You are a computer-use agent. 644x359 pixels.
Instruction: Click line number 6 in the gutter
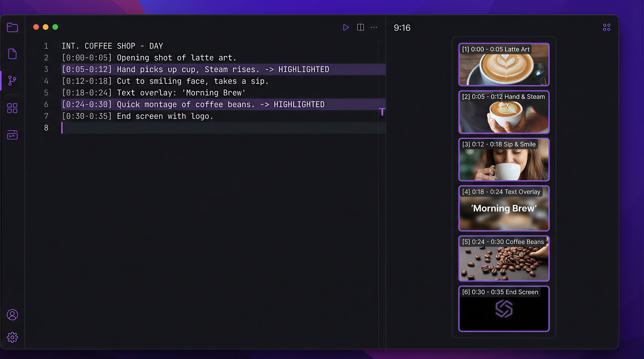(x=46, y=104)
